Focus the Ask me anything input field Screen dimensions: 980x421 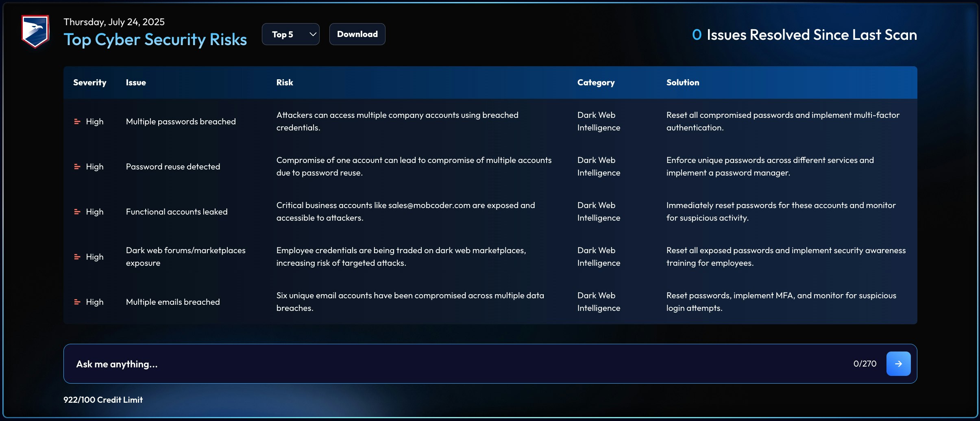[490, 364]
